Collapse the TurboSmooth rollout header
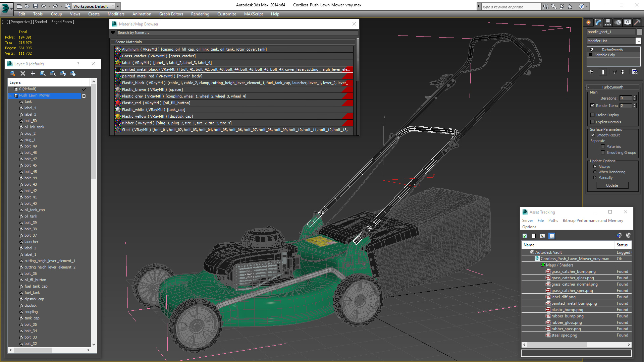Screen dimensions: 644x362 tap(612, 87)
